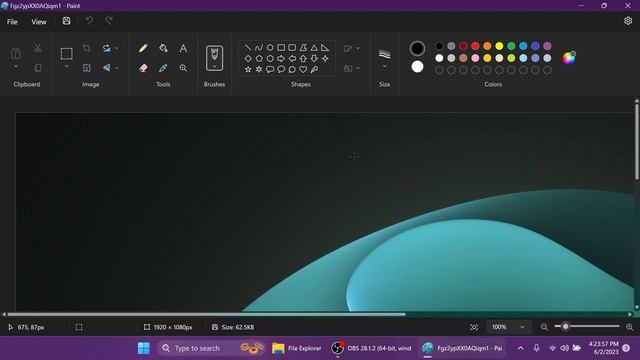Select the Magnifier tool

(x=183, y=68)
